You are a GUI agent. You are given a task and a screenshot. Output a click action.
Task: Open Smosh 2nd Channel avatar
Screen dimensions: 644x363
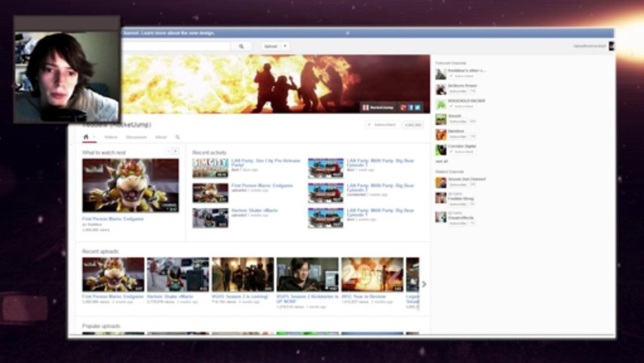[x=441, y=182]
